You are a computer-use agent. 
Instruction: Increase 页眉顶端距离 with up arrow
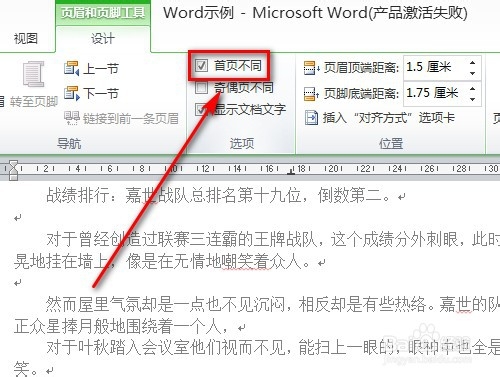[x=473, y=62]
